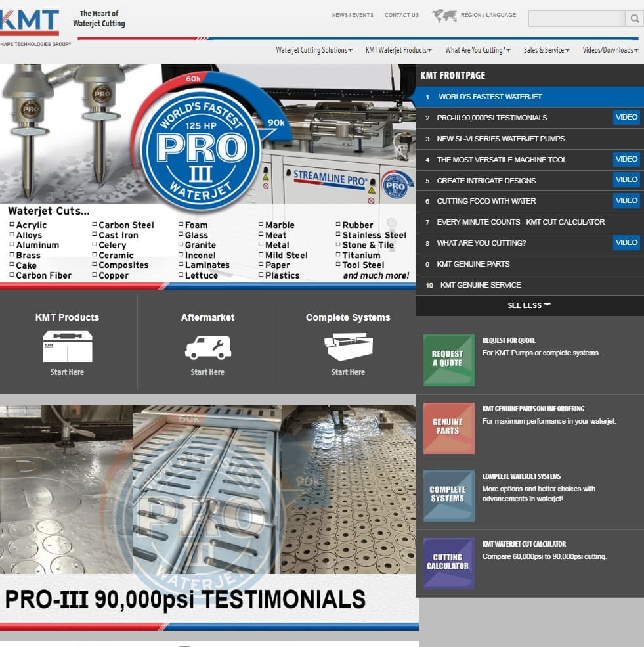Viewport: 644px width, 647px height.
Task: Click 'Compare 60,000psi to 90,000psi cutting.' text
Action: (544, 556)
